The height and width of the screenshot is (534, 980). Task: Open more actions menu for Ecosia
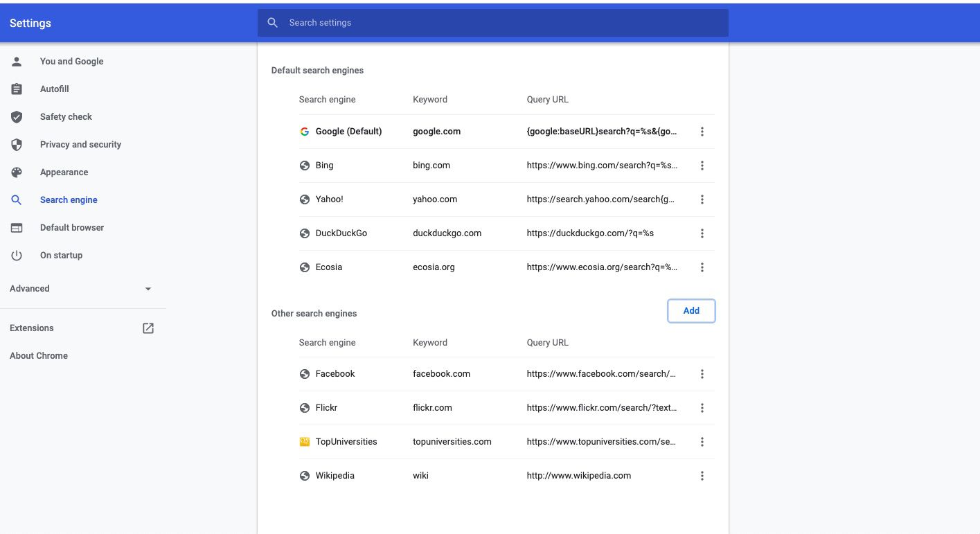(702, 267)
